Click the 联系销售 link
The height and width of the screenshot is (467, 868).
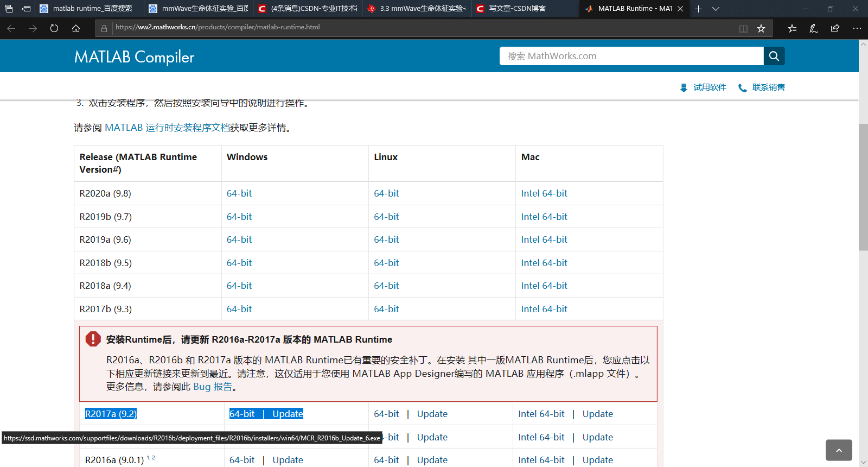point(762,87)
